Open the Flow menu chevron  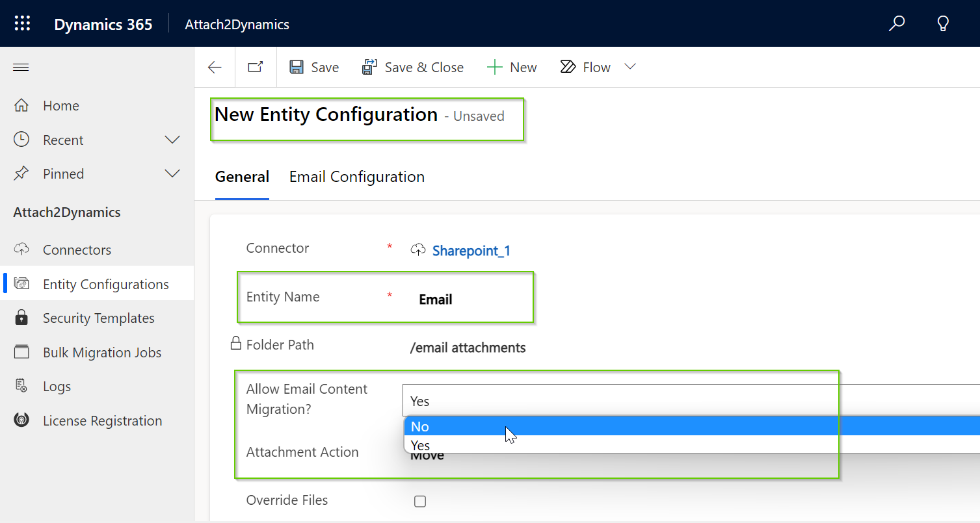(x=629, y=66)
